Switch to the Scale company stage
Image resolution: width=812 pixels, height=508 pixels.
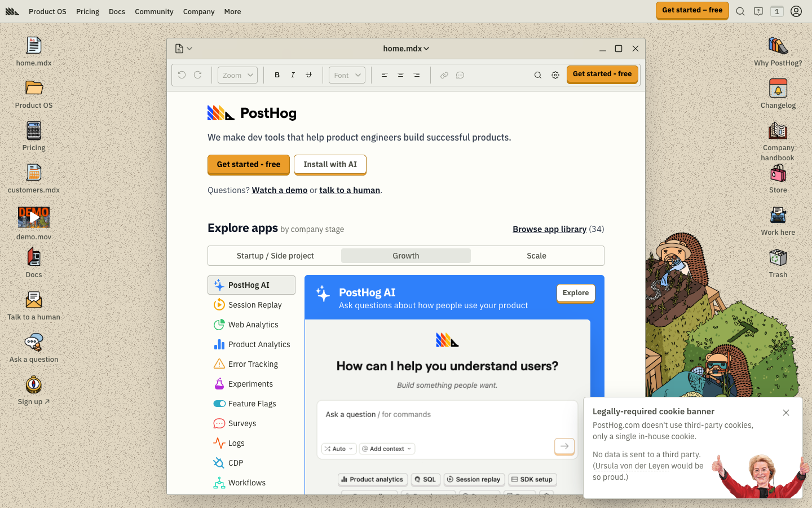coord(536,256)
